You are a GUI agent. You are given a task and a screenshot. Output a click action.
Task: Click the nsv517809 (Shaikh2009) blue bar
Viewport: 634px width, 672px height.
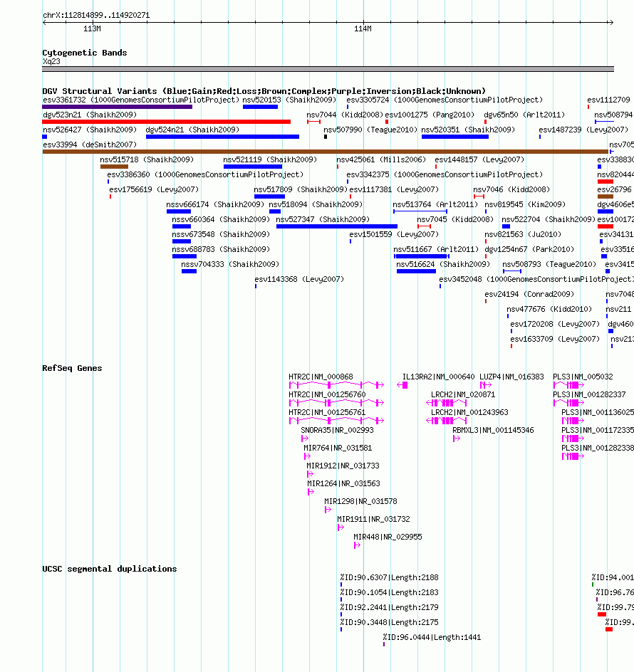pos(269,196)
